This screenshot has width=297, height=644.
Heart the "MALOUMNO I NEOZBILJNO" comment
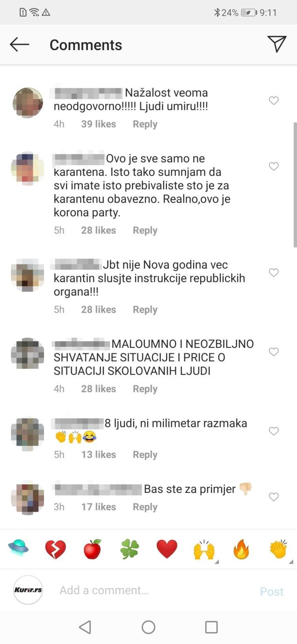tap(274, 352)
